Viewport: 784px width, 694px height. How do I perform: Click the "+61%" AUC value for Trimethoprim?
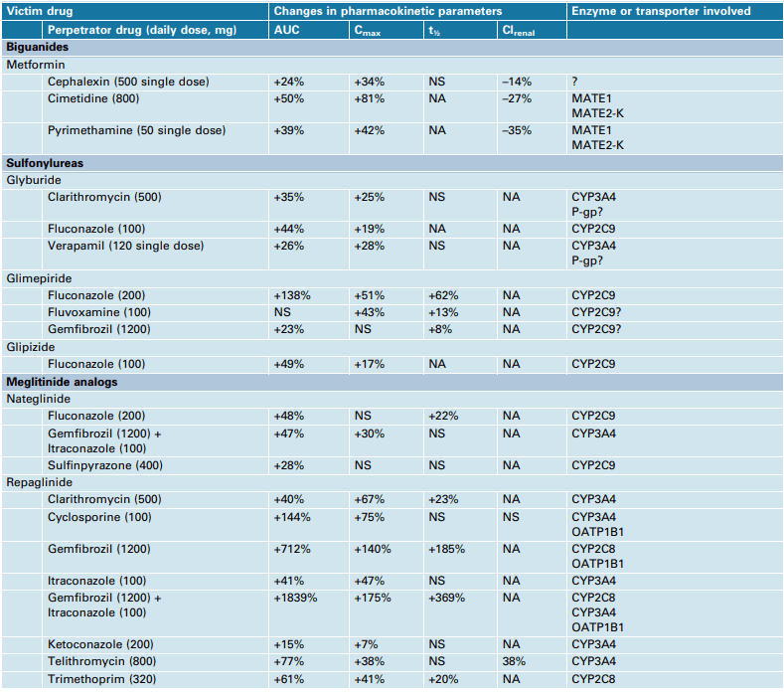pyautogui.click(x=288, y=679)
